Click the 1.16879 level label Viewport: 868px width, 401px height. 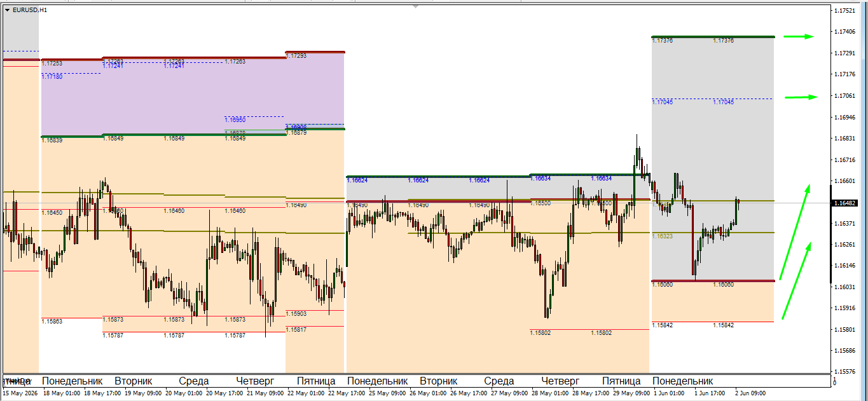pyautogui.click(x=296, y=133)
